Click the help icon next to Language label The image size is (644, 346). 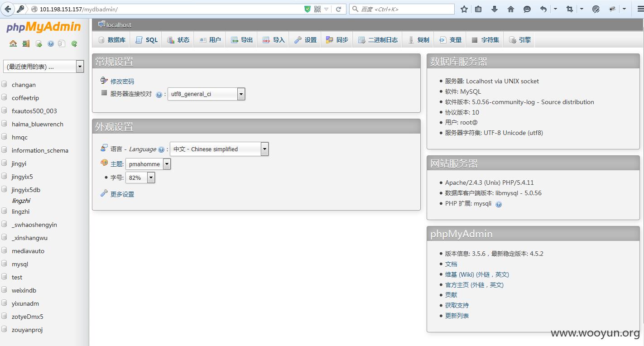(161, 149)
